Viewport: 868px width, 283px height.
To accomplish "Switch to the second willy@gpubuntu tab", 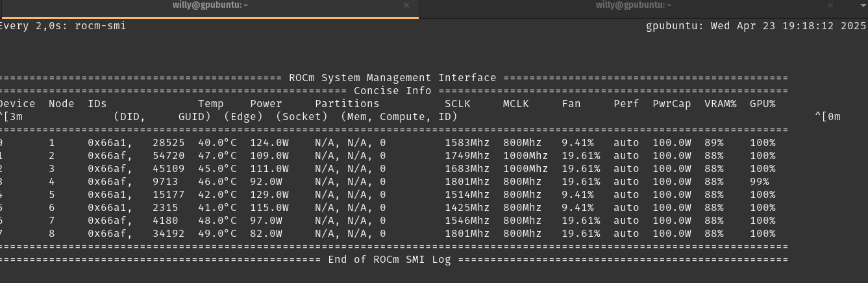I will pyautogui.click(x=633, y=5).
